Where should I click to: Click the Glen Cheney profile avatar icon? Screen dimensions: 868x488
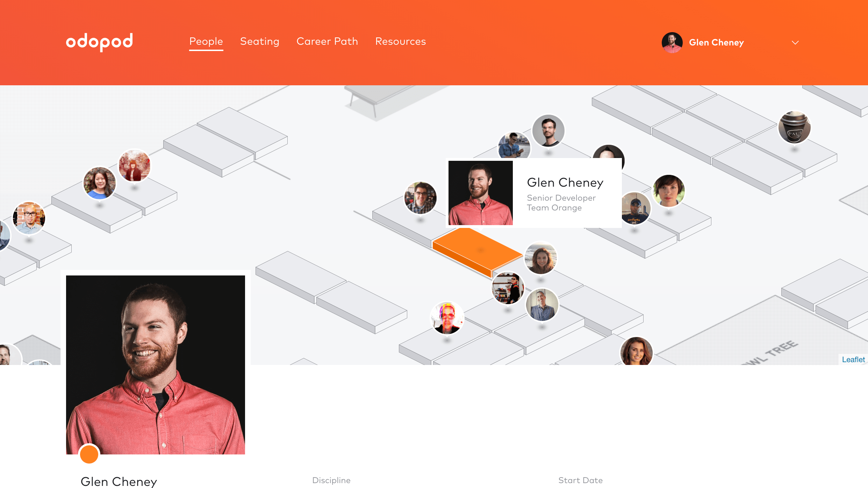pos(673,42)
